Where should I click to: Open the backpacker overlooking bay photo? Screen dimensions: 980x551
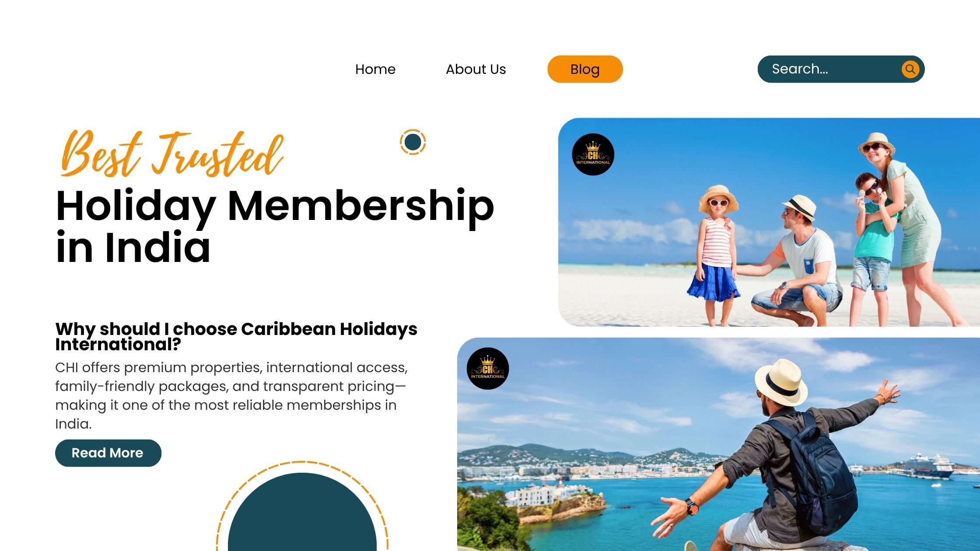click(718, 444)
